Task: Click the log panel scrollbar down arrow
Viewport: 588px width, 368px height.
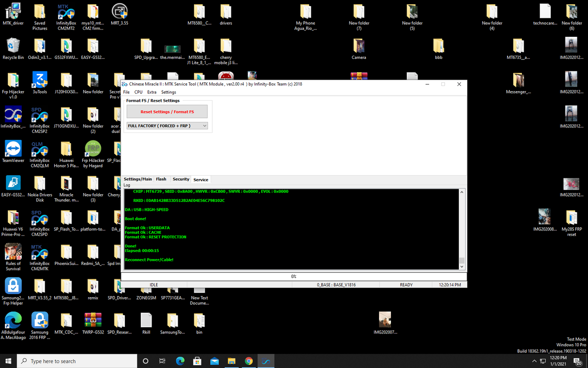Action: (462, 266)
